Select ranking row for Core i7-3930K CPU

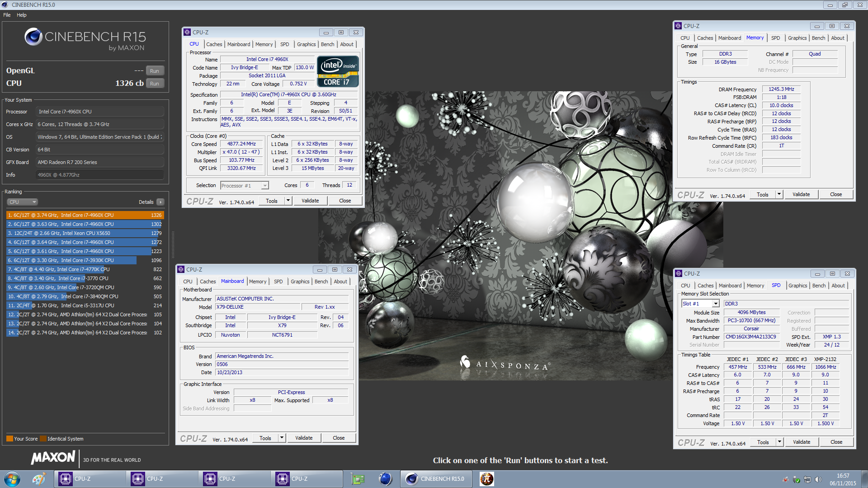coord(85,260)
